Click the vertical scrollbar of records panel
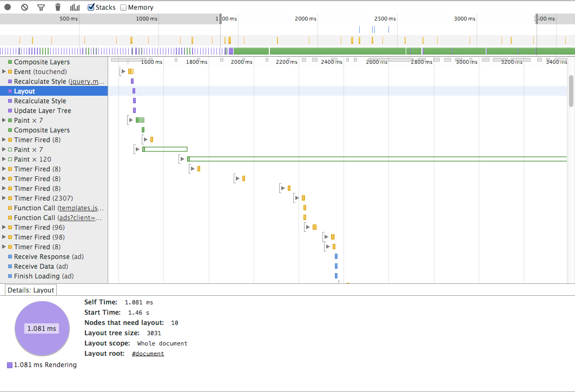 [571, 91]
